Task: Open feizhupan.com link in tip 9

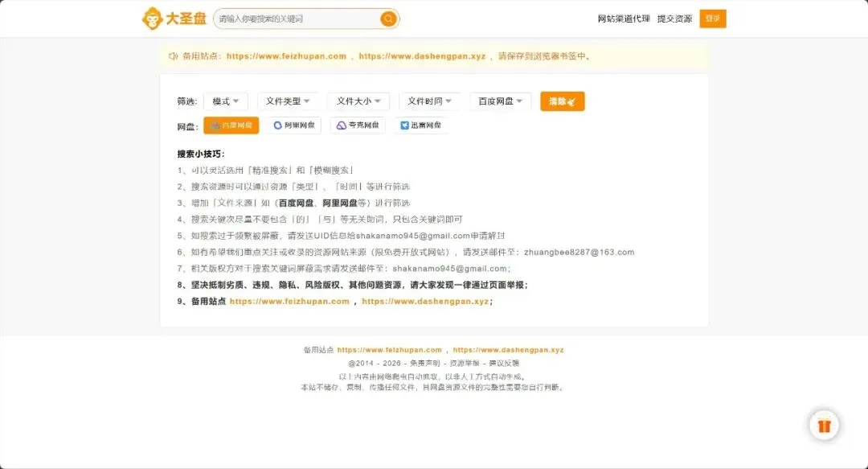Action: click(289, 301)
